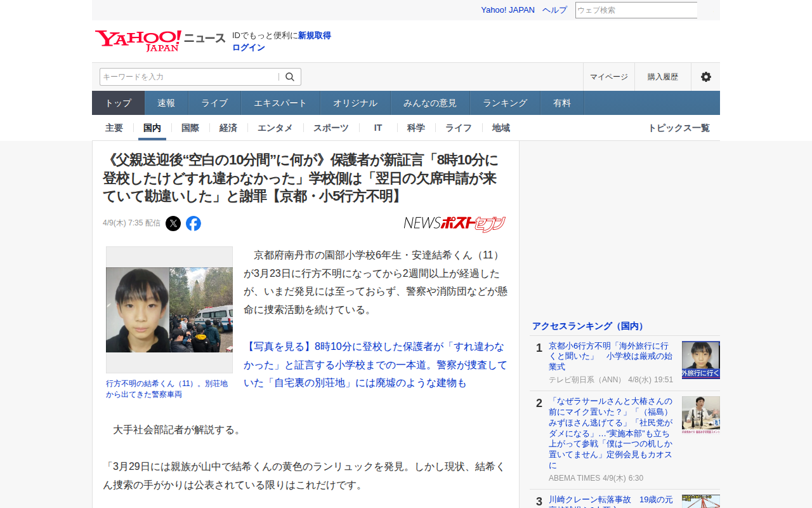Click the search magnifier icon
Screen dimensions: 812x508
[290, 77]
